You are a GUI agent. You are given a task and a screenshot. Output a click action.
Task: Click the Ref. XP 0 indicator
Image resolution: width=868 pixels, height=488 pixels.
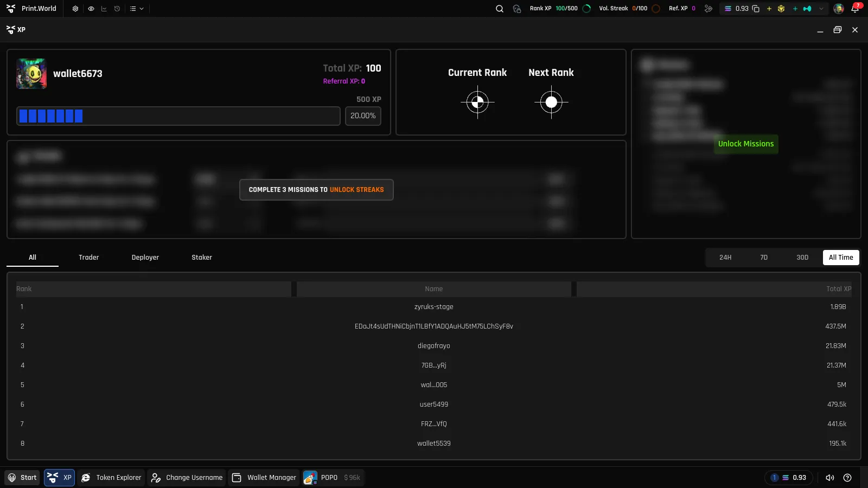coord(682,9)
